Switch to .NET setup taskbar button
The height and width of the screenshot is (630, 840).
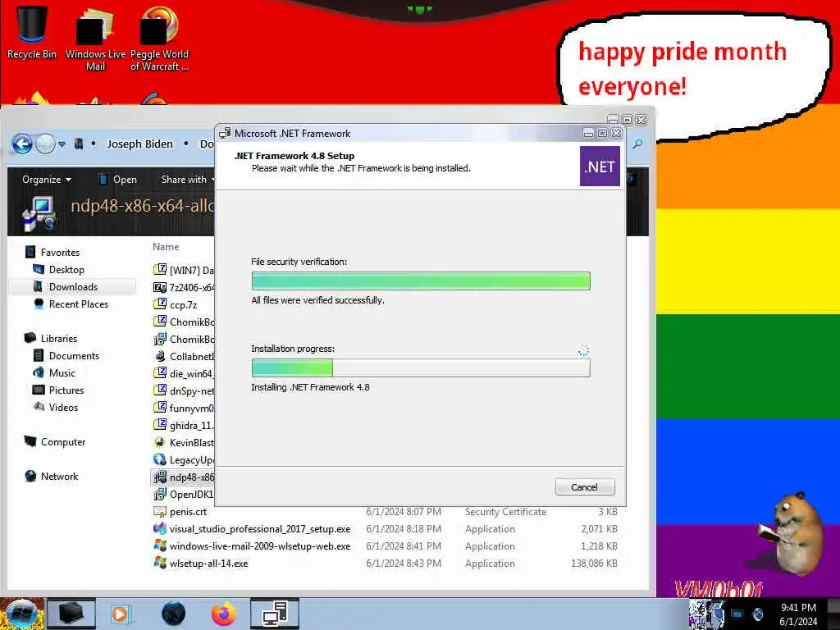point(274,614)
